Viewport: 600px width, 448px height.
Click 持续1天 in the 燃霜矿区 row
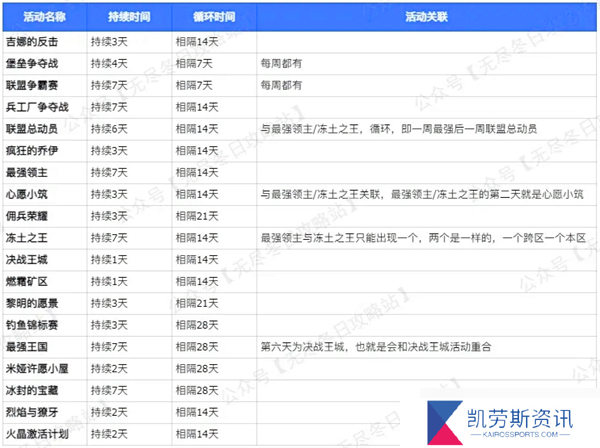point(109,282)
